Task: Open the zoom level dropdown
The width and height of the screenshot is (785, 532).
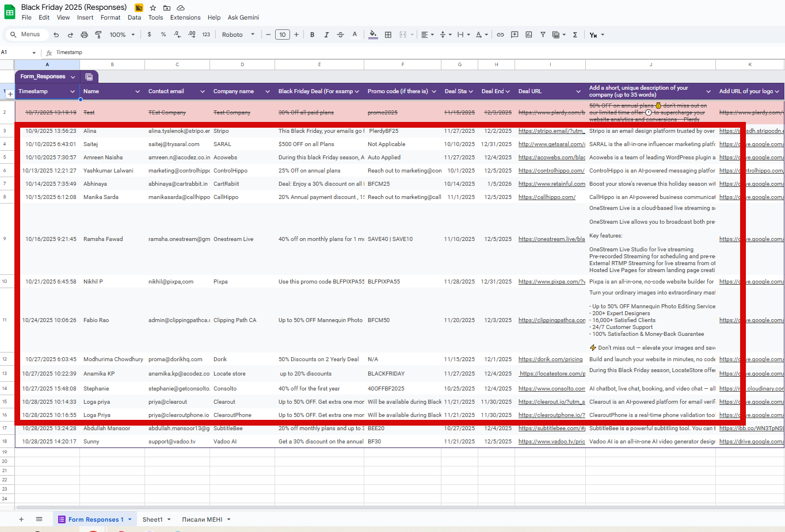Action: (122, 35)
